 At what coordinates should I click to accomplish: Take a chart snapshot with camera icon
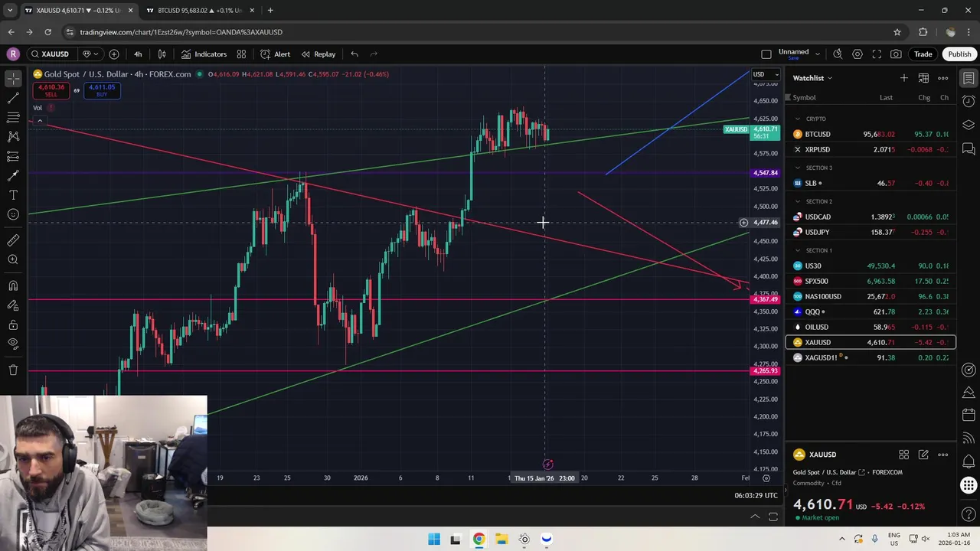click(x=896, y=54)
